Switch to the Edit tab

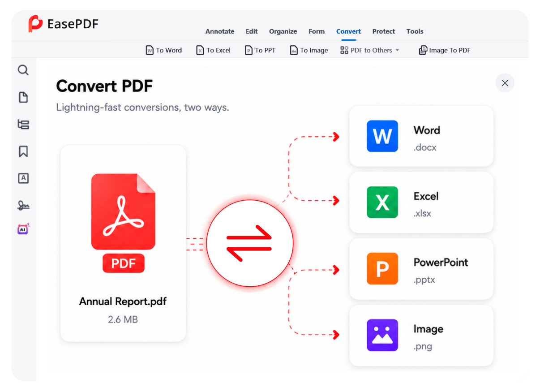point(252,31)
